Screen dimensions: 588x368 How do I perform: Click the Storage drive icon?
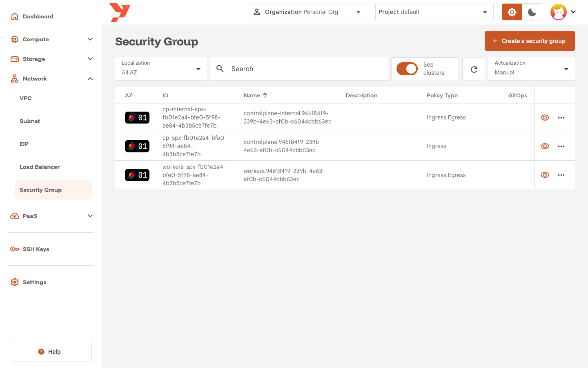click(x=15, y=59)
